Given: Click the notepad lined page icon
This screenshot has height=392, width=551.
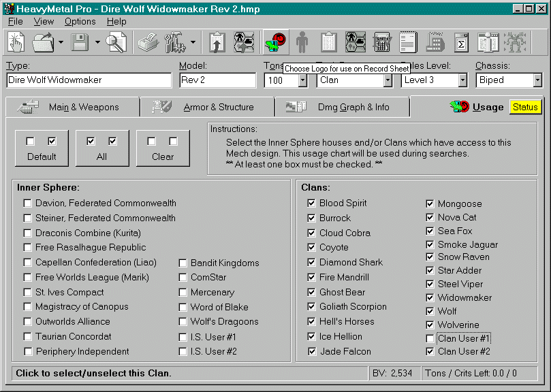Looking at the screenshot, I should [409, 42].
